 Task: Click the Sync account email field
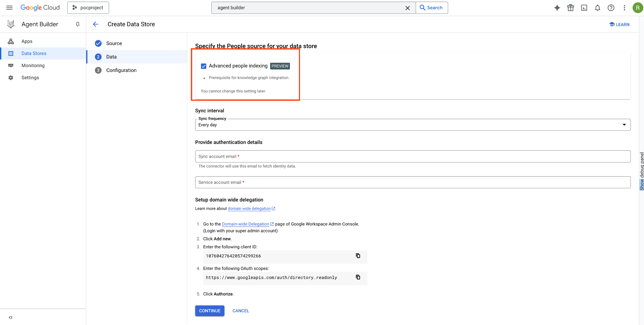tap(413, 156)
